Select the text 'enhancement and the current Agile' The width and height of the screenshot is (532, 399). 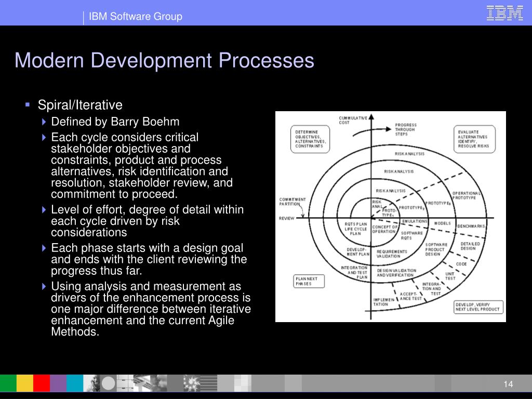point(142,320)
